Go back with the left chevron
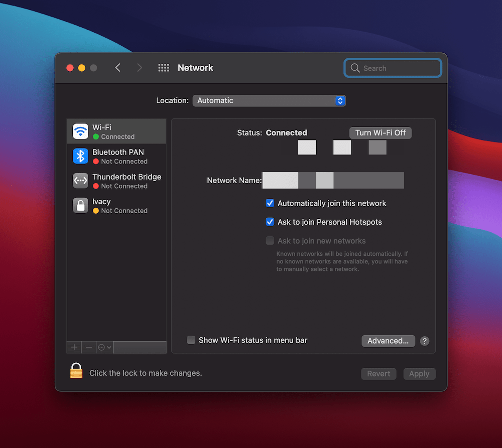Image resolution: width=502 pixels, height=448 pixels. click(x=118, y=68)
